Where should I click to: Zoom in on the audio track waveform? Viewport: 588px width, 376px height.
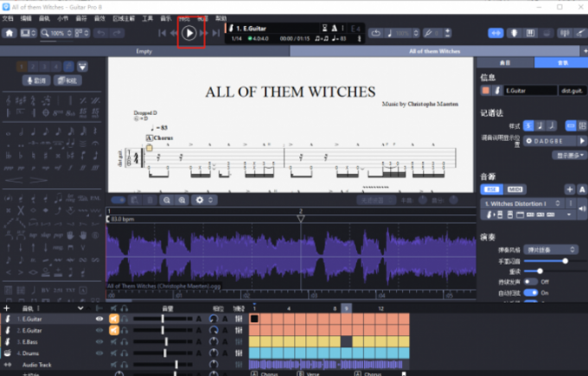tap(182, 200)
